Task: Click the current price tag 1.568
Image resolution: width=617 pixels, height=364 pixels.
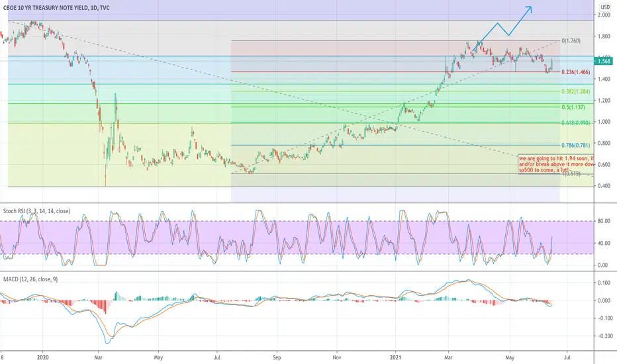Action: 603,61
